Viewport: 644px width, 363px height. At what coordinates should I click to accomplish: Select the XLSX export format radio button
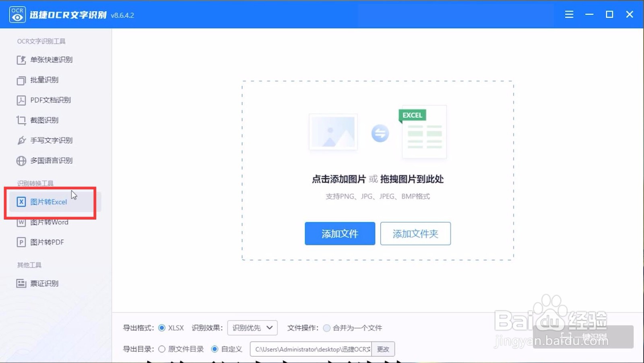[x=163, y=328]
